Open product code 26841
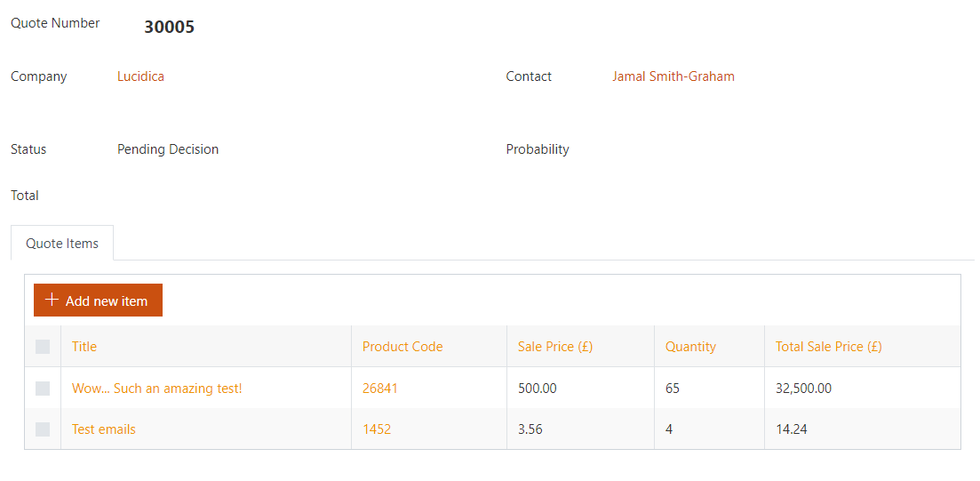This screenshot has height=481, width=980. coord(380,389)
